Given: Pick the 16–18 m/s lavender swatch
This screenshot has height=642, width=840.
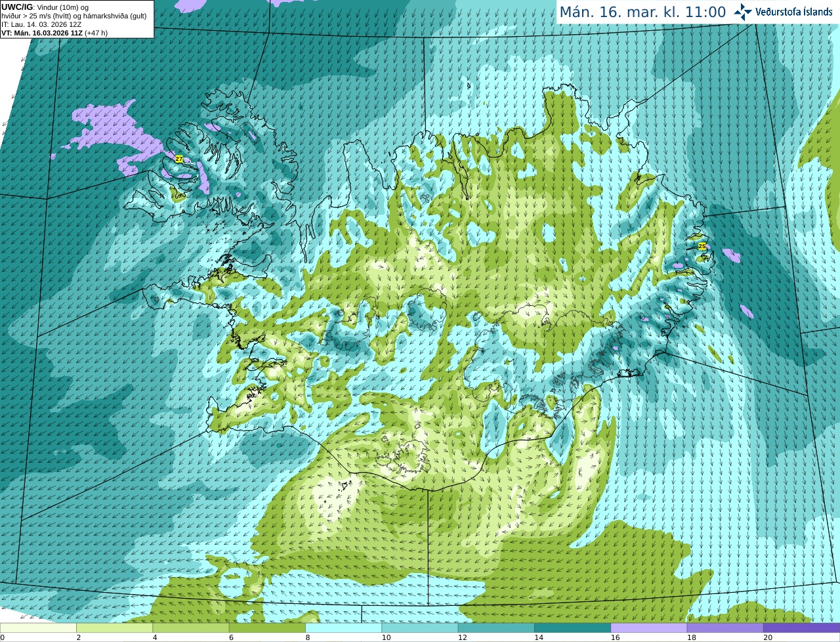Looking at the screenshot, I should pyautogui.click(x=649, y=628).
